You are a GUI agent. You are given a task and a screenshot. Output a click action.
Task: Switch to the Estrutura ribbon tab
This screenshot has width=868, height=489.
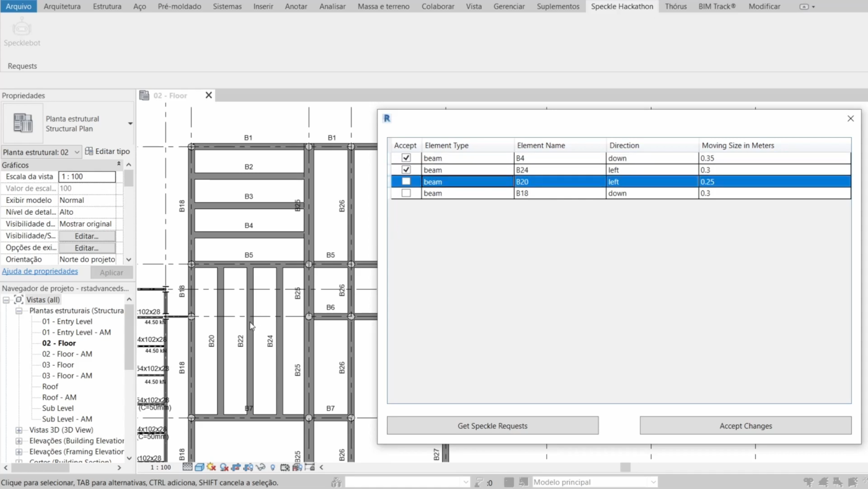[107, 6]
